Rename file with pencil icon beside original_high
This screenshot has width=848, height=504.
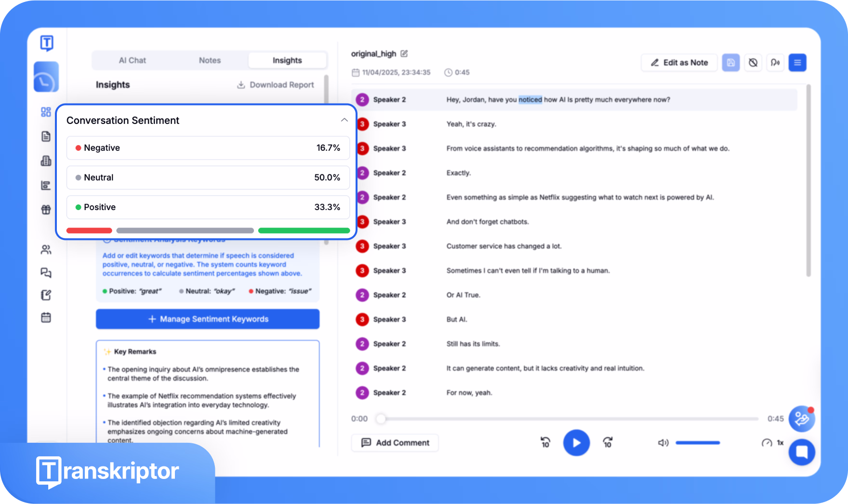pos(404,53)
